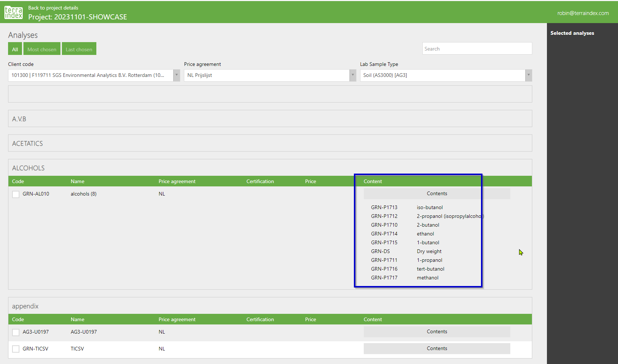The height and width of the screenshot is (364, 618).
Task: Switch to the Last chosen tab
Action: pos(79,49)
